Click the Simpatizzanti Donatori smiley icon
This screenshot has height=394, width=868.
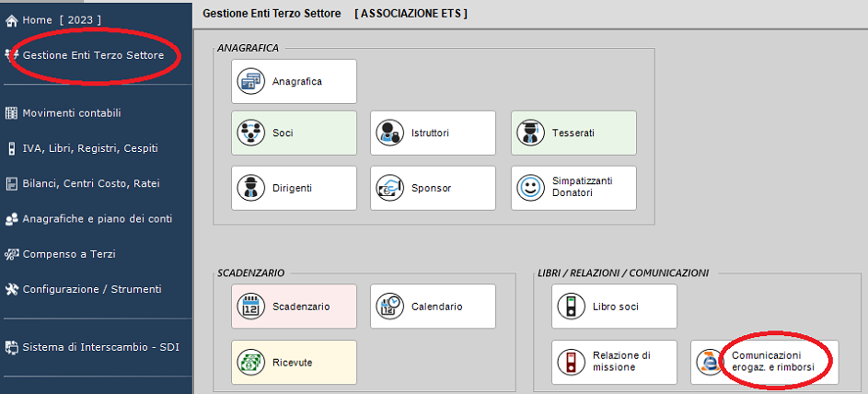(531, 188)
